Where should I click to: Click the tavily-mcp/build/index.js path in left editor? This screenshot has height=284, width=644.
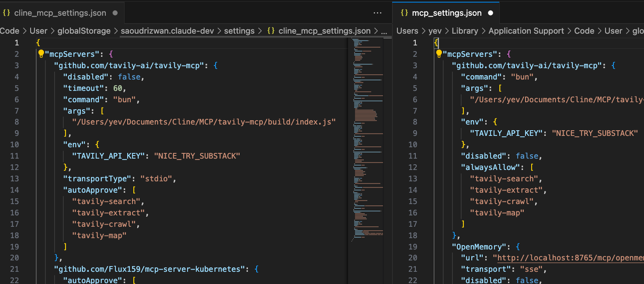(204, 122)
